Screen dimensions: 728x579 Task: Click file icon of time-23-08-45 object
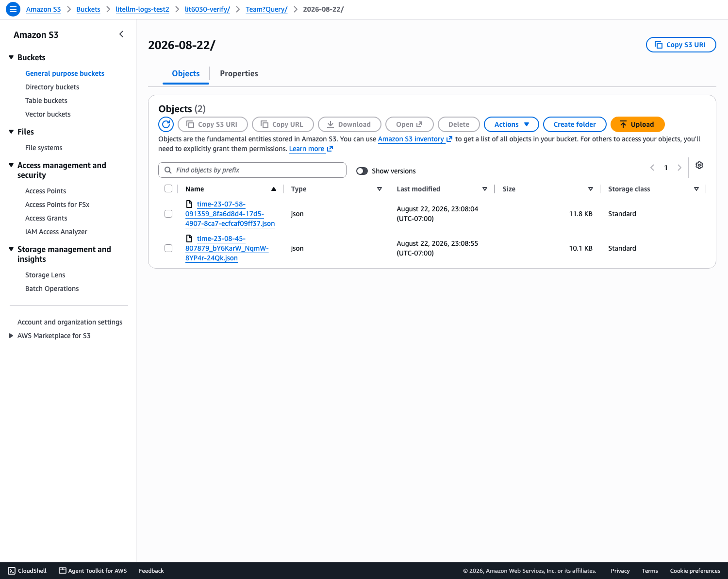[189, 238]
